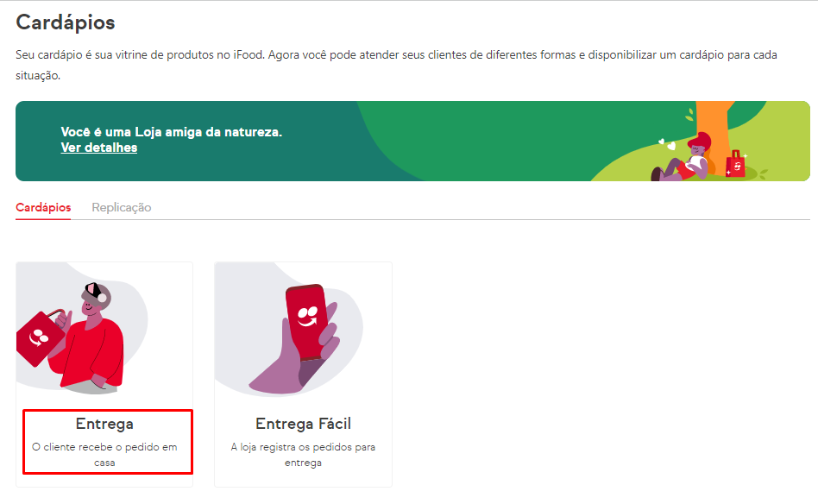Click the 'Você é uma Loja amiga da natureza' text
Image resolution: width=818 pixels, height=504 pixels.
[171, 132]
